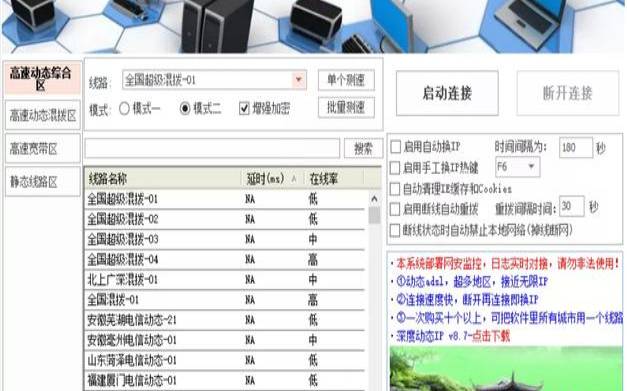Switch to 静态线路区 tab
The width and height of the screenshot is (627, 391).
point(43,182)
